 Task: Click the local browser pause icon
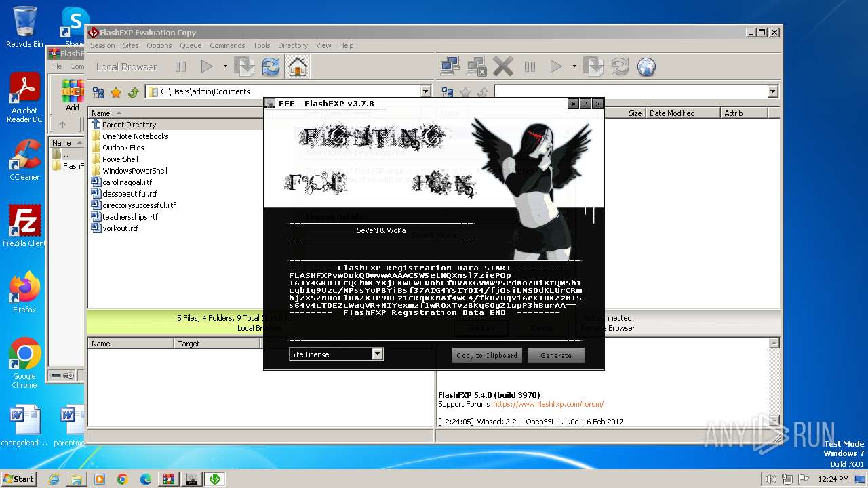[x=180, y=66]
